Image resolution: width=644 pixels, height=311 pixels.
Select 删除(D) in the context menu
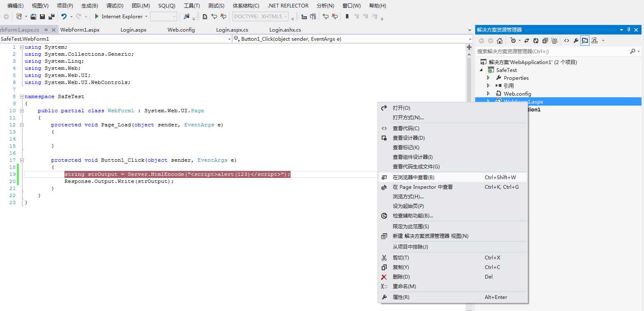pos(453,276)
